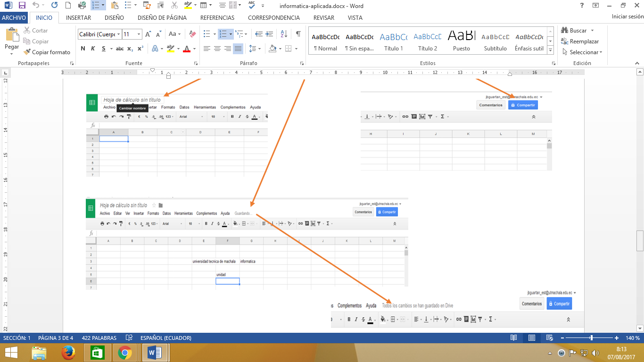Open the Change Case (Aa) dropdown
The width and height of the screenshot is (644, 362).
coord(175,34)
